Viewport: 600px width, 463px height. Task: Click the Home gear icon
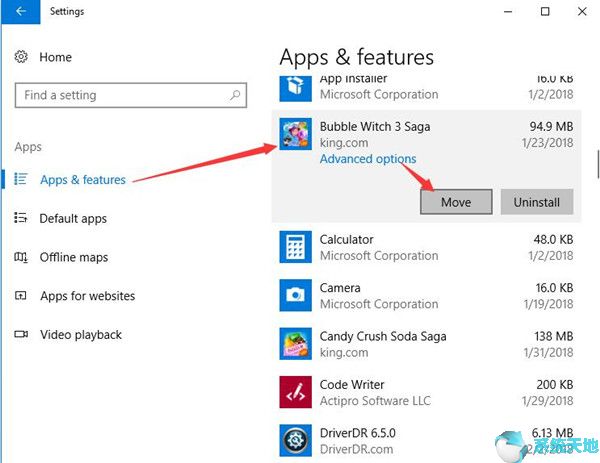(x=22, y=57)
